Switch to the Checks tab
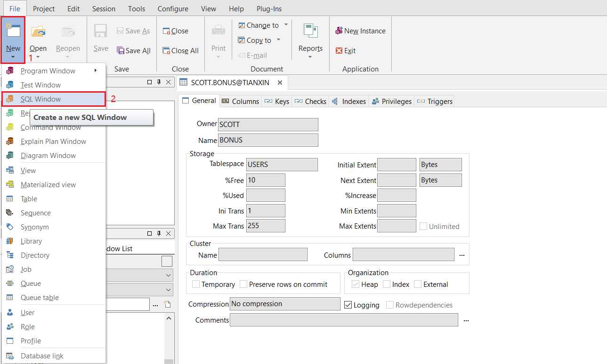Viewport: 607px width, 364px height. 310,101
